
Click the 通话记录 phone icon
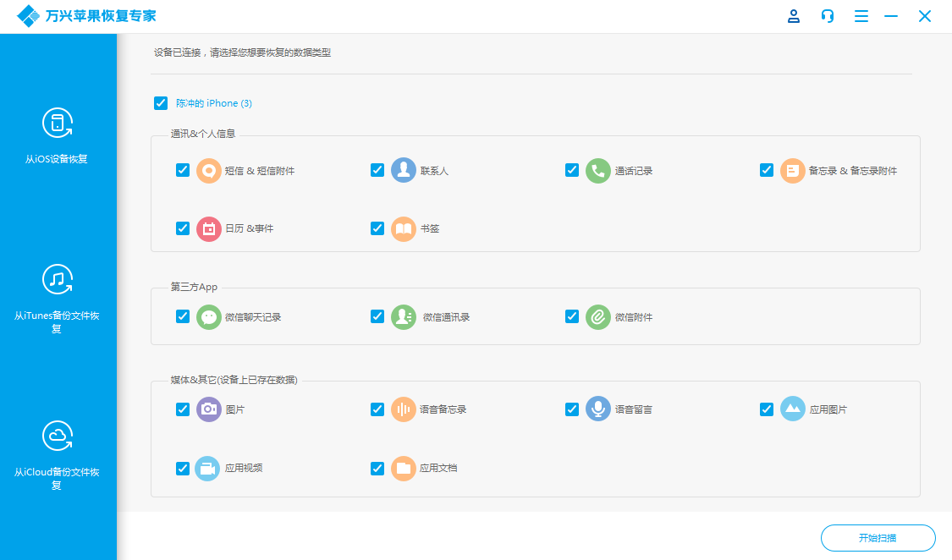(x=598, y=171)
